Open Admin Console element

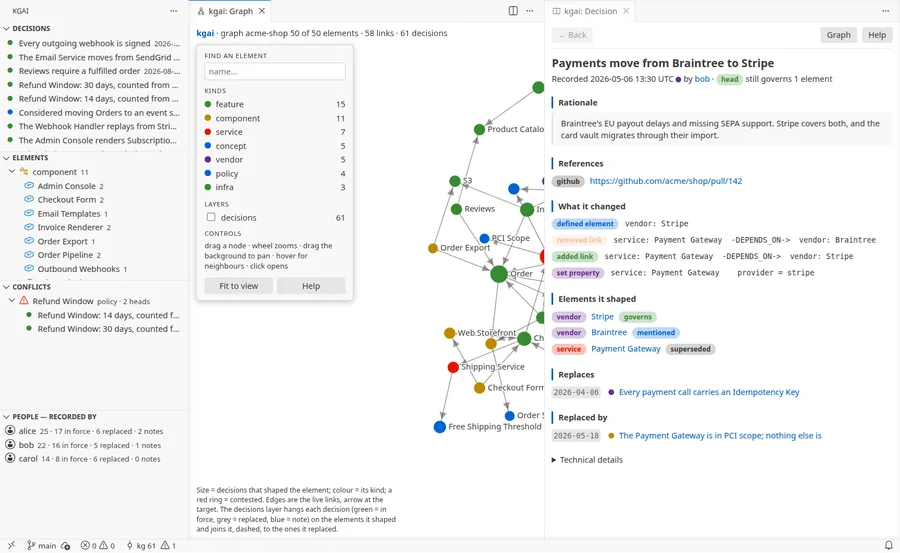pyautogui.click(x=94, y=186)
